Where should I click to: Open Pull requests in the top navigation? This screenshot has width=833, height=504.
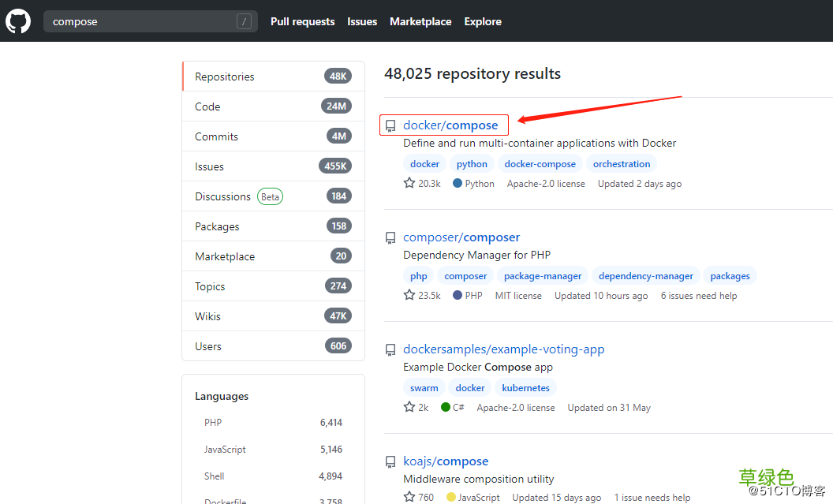coord(302,22)
